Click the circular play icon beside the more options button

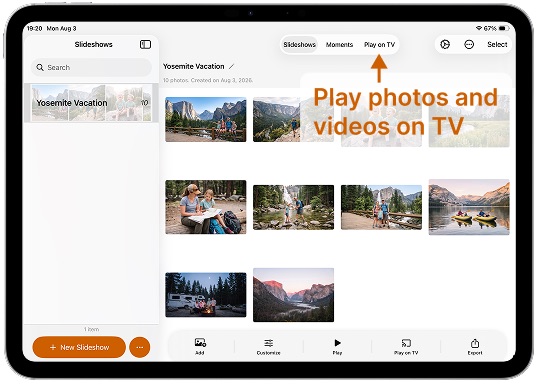click(x=445, y=44)
